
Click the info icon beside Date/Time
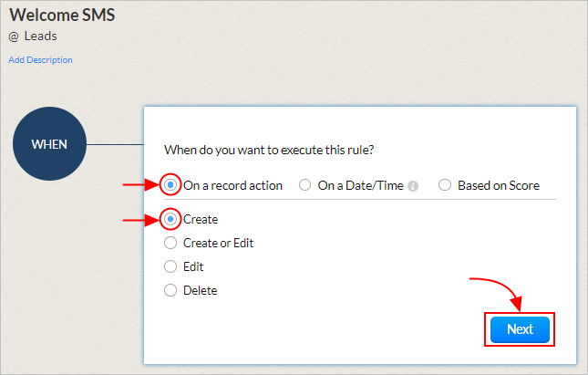pyautogui.click(x=413, y=186)
